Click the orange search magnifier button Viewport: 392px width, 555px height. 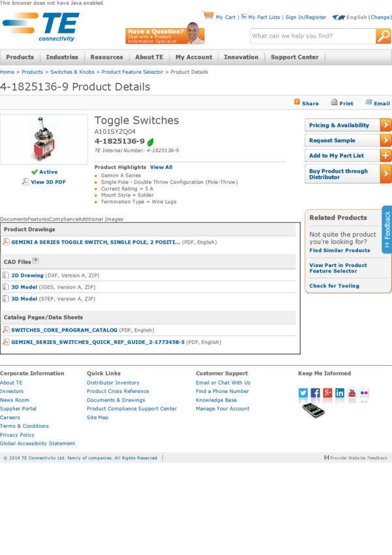pyautogui.click(x=384, y=37)
